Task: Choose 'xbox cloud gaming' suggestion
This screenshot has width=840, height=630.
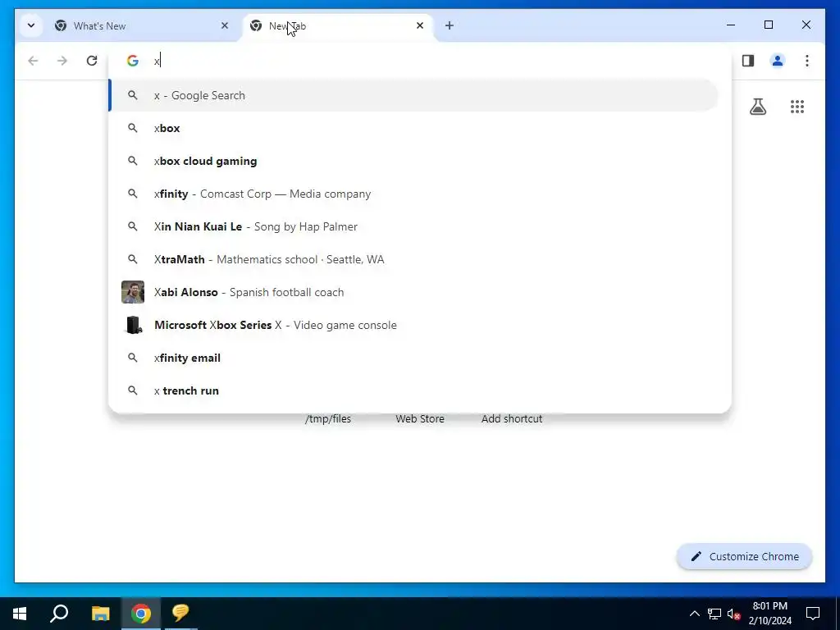Action: 413,161
